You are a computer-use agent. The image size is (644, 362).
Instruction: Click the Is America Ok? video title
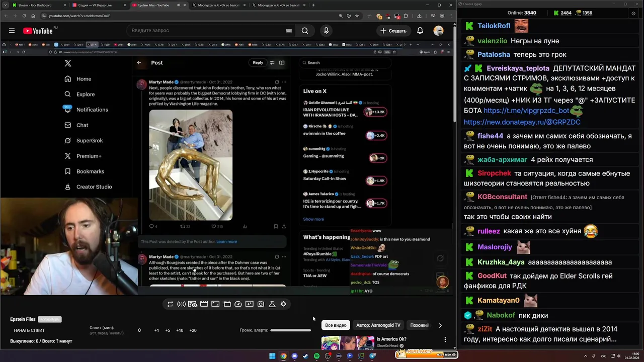[x=391, y=339]
